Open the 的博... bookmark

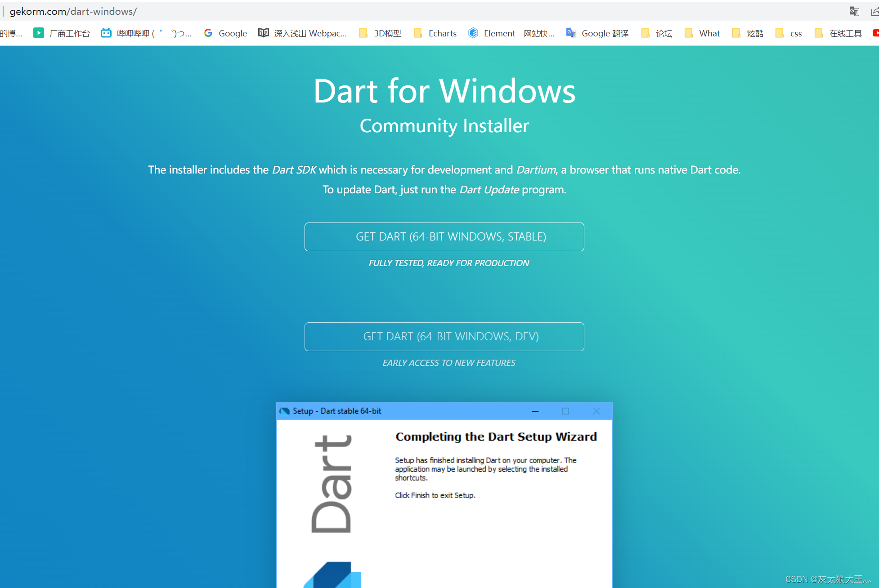click(x=11, y=33)
